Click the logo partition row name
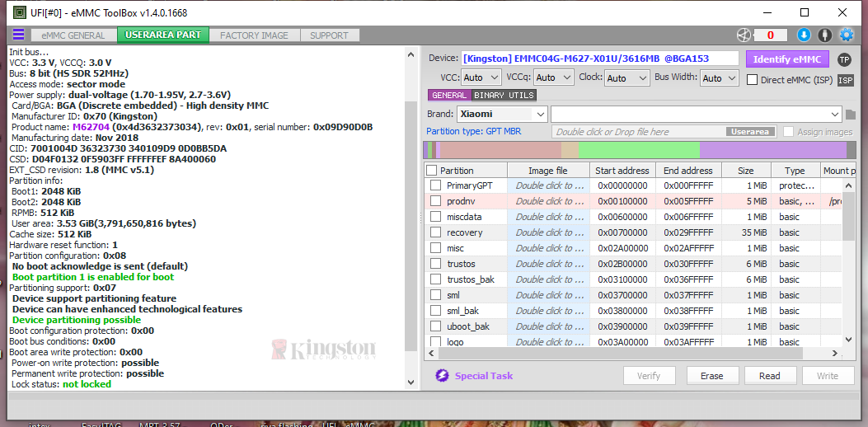Viewport: 868px width, 427px height. click(x=455, y=342)
